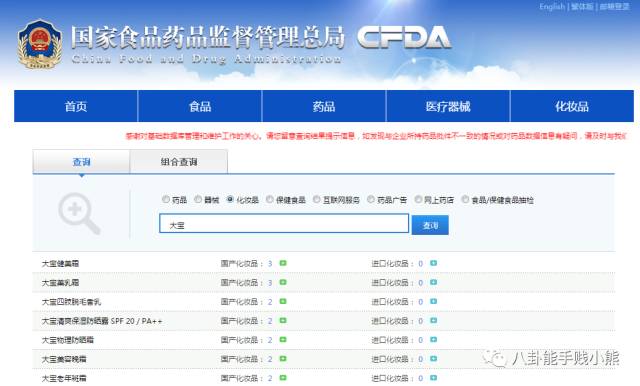
Task: Click the 大宝四肢脱毛膏乳 product name
Action: pos(71,302)
